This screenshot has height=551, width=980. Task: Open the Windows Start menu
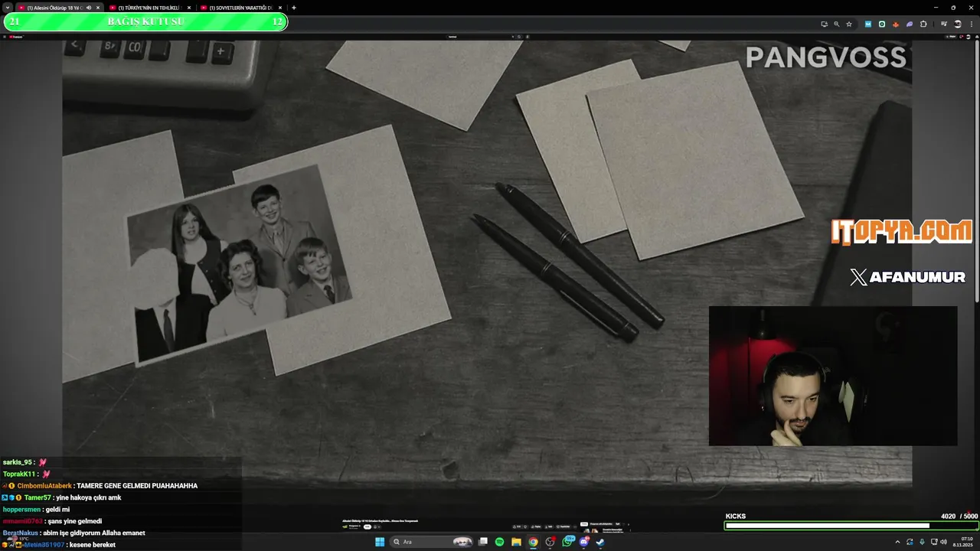pyautogui.click(x=380, y=542)
